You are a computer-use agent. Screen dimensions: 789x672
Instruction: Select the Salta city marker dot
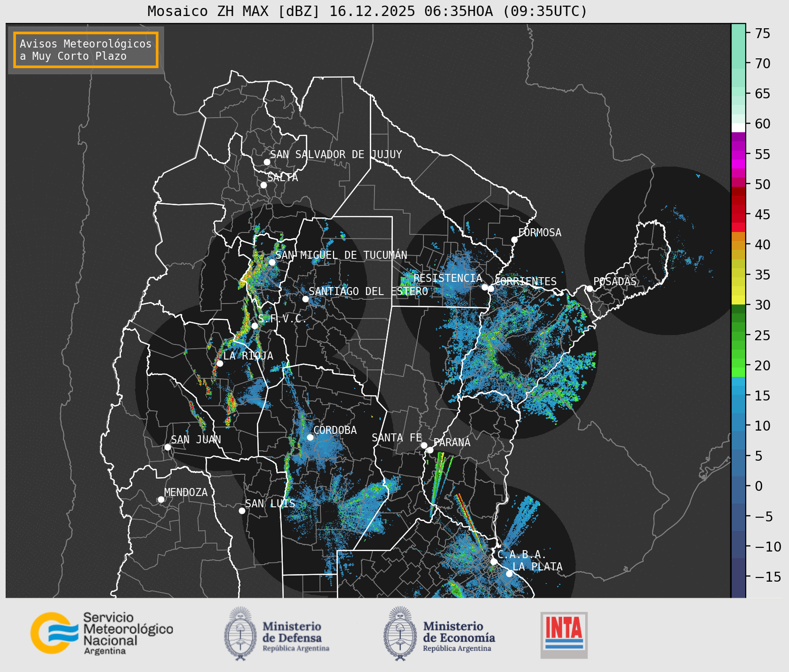[x=264, y=185]
